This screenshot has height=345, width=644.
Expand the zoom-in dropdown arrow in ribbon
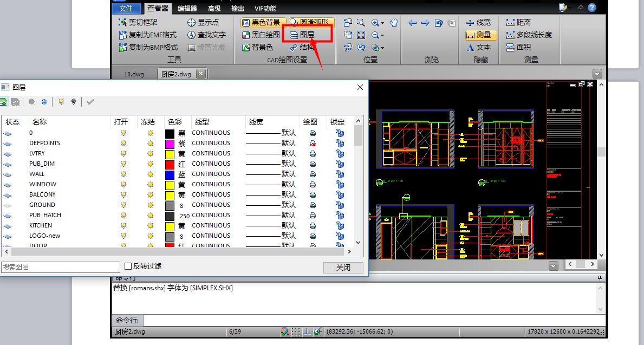(x=382, y=23)
